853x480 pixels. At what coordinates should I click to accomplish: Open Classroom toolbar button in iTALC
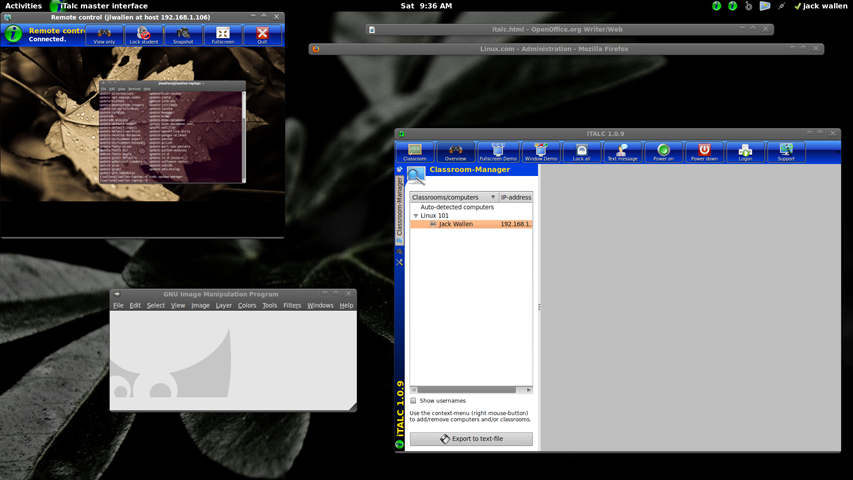click(415, 152)
